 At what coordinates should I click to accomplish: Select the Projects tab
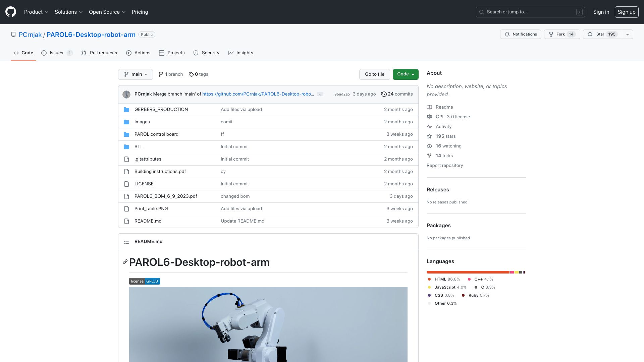click(172, 53)
